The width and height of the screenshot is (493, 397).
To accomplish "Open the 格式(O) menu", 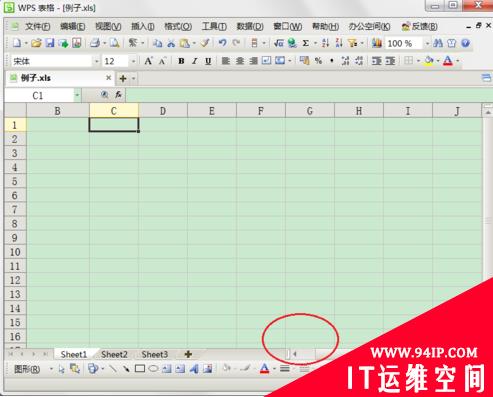I will (178, 26).
